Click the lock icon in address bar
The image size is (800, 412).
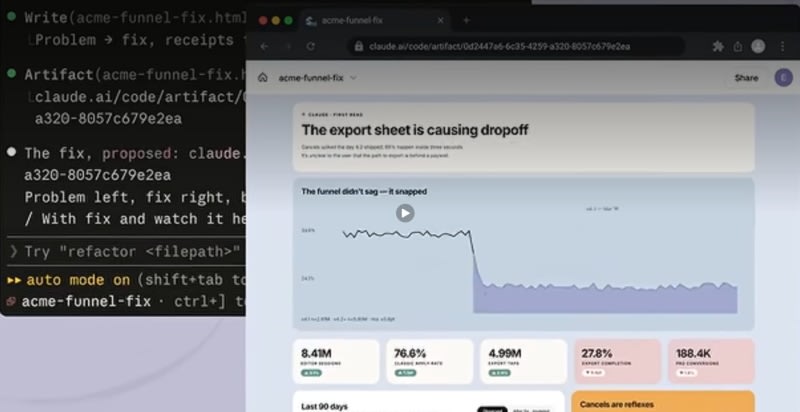click(x=359, y=46)
